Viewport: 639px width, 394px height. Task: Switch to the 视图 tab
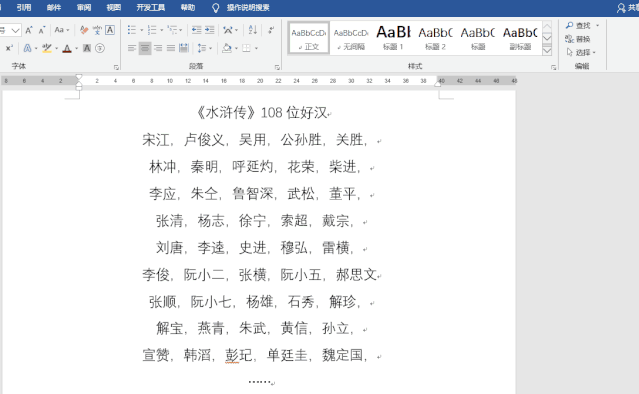114,8
